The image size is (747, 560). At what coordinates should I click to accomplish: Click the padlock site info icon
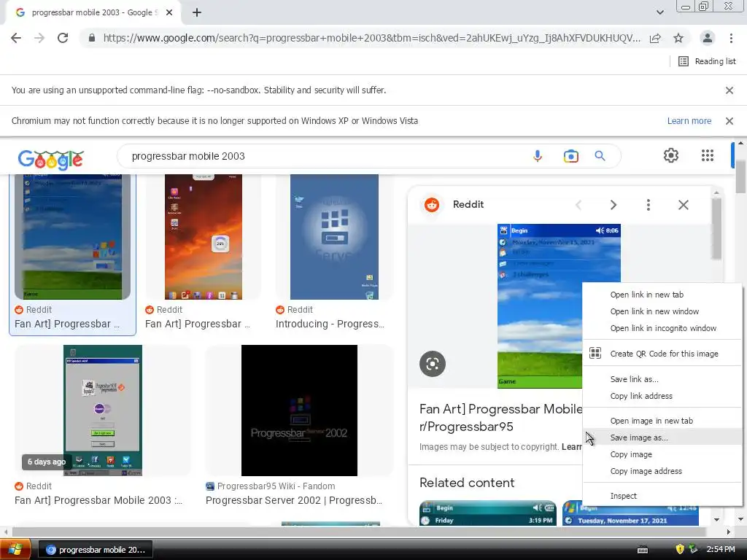click(92, 38)
